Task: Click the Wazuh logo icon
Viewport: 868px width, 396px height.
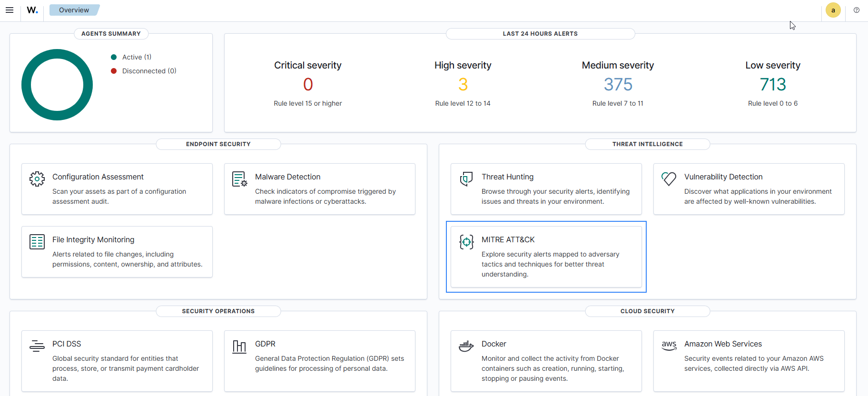Action: [x=32, y=10]
